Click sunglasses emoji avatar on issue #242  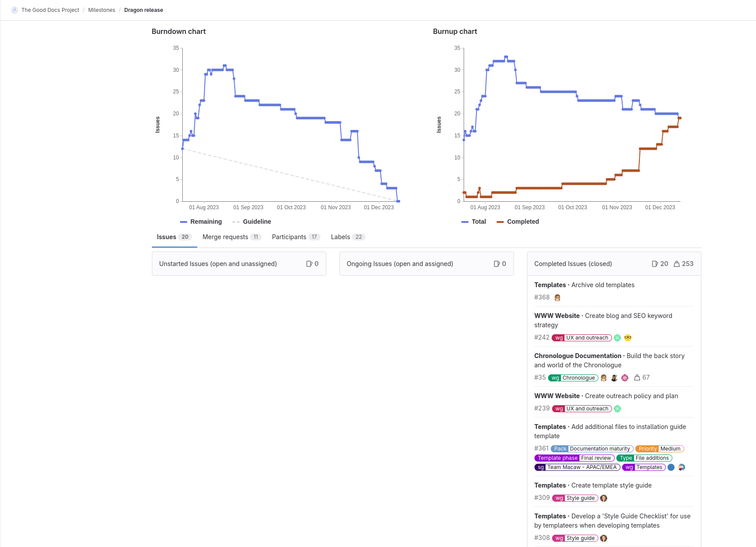click(628, 338)
